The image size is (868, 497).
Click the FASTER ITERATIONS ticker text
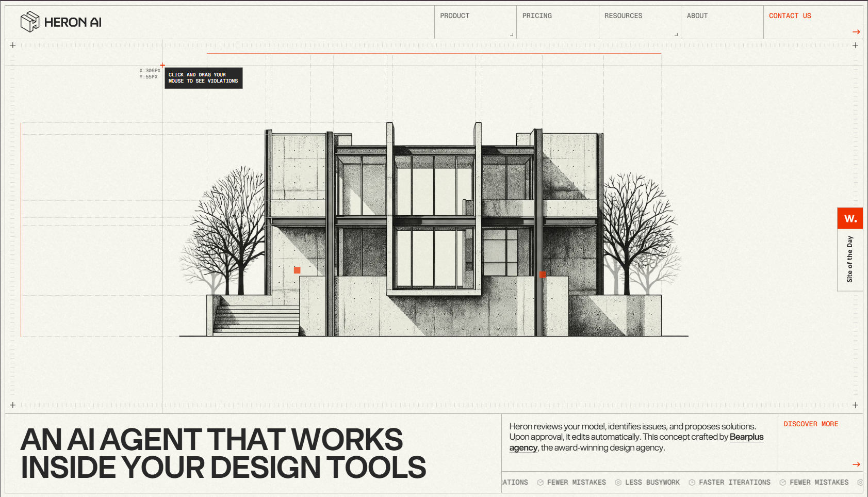coord(734,483)
